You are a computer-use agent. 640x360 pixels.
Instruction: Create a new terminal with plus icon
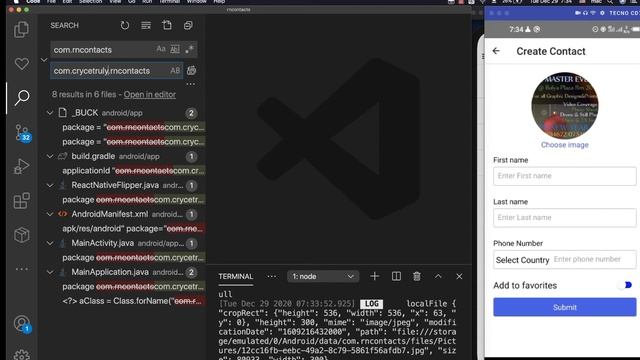point(374,276)
